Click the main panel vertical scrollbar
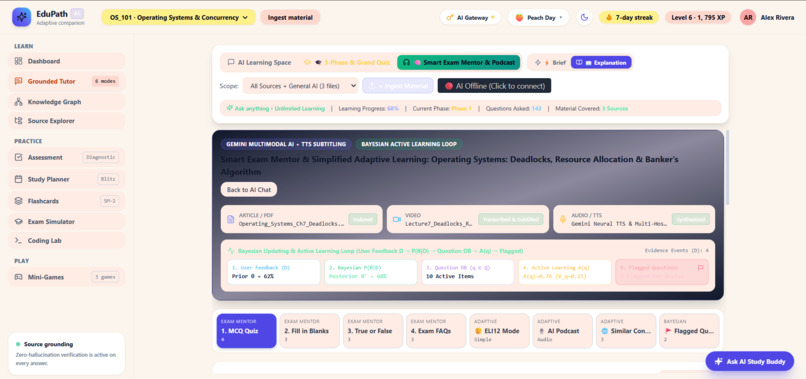 (x=727, y=167)
